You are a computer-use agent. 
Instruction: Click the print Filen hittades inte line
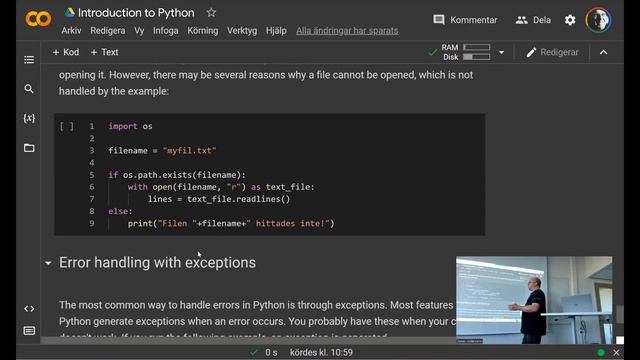pyautogui.click(x=231, y=223)
